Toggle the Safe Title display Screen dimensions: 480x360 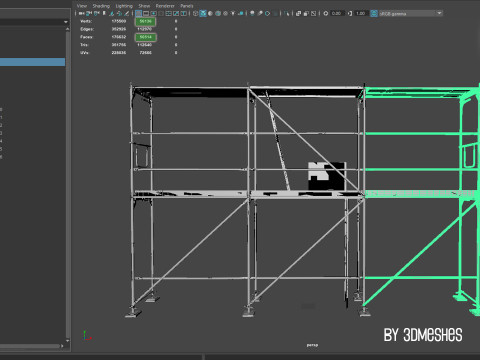(x=184, y=13)
